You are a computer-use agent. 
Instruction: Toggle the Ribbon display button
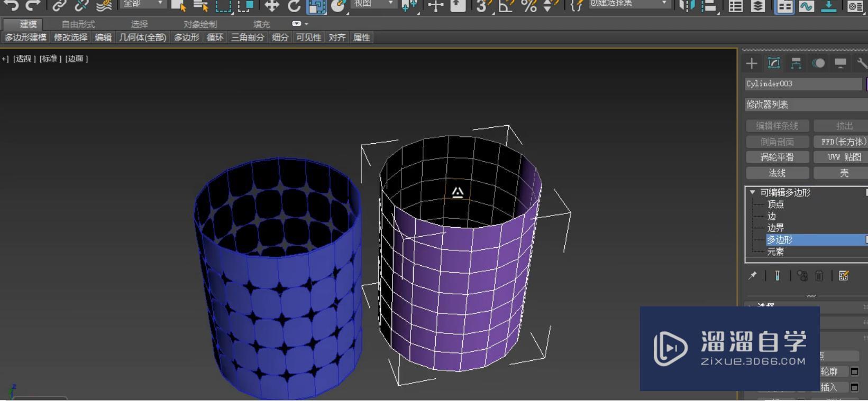(x=784, y=6)
